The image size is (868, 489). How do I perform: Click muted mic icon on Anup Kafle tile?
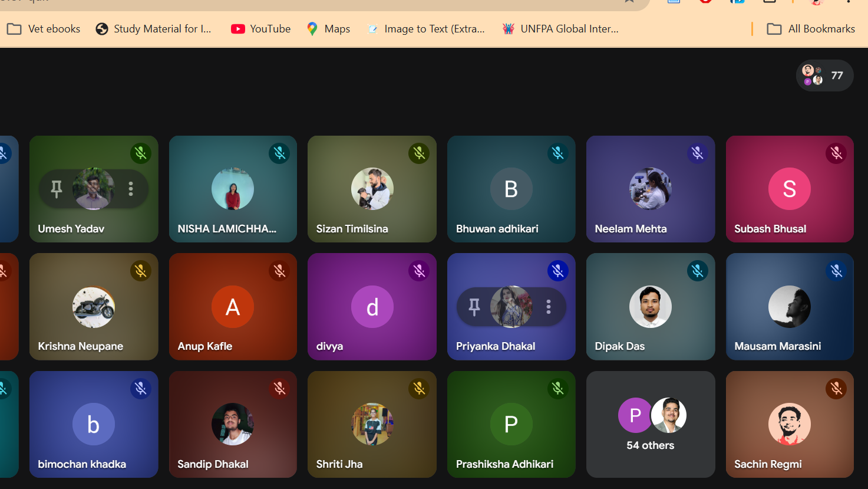pos(280,271)
